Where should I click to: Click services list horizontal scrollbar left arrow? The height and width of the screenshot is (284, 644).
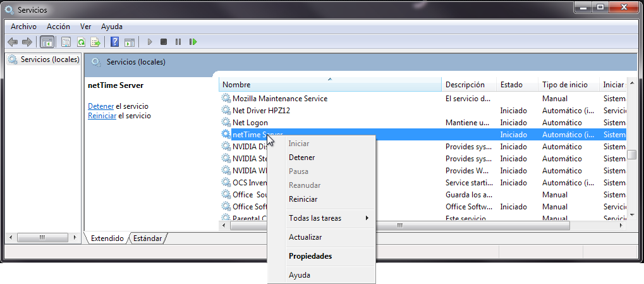224,226
